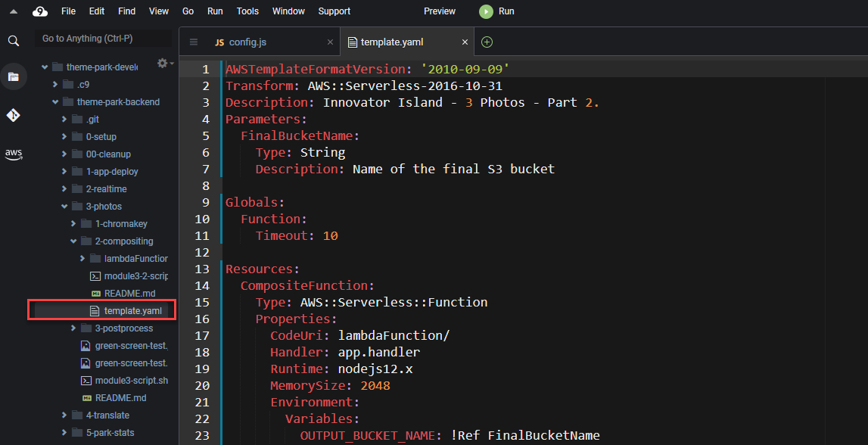Click the green Run play icon
Screen dimensions: 868x445
485,11
